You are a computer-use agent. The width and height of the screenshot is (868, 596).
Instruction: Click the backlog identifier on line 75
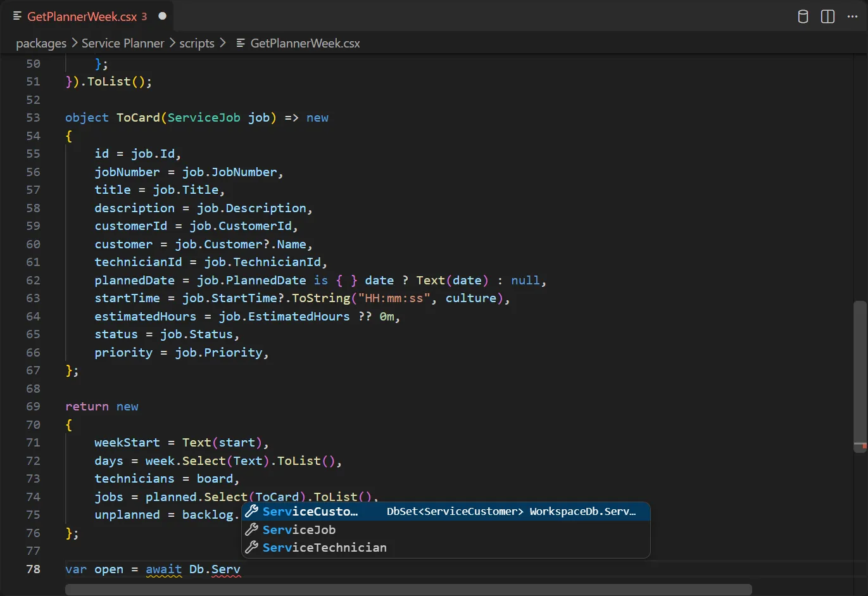tap(208, 515)
